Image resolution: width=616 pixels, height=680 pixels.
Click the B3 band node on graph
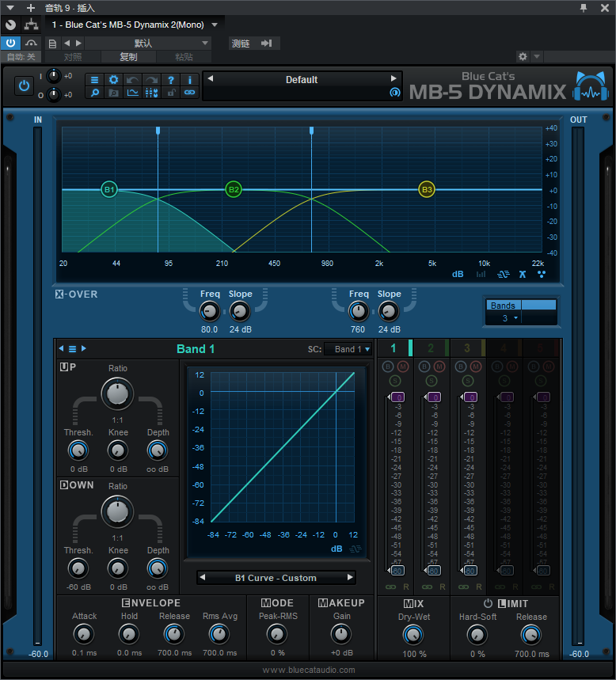pyautogui.click(x=427, y=189)
